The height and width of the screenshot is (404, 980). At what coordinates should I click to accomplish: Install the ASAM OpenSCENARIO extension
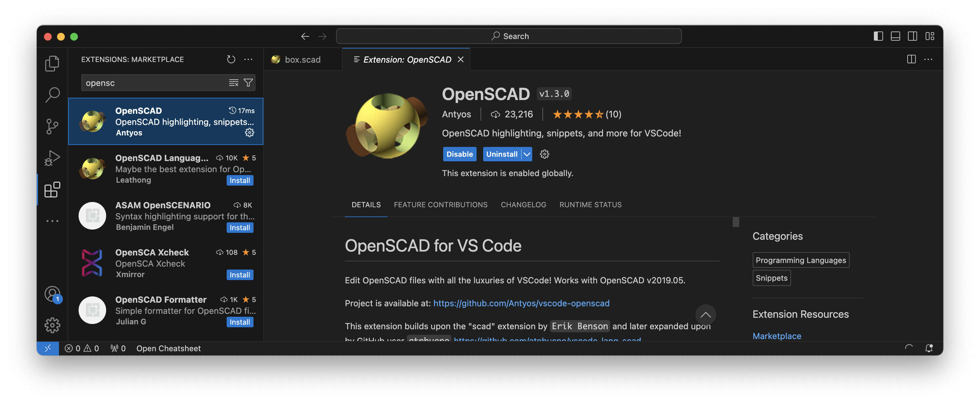tap(240, 228)
